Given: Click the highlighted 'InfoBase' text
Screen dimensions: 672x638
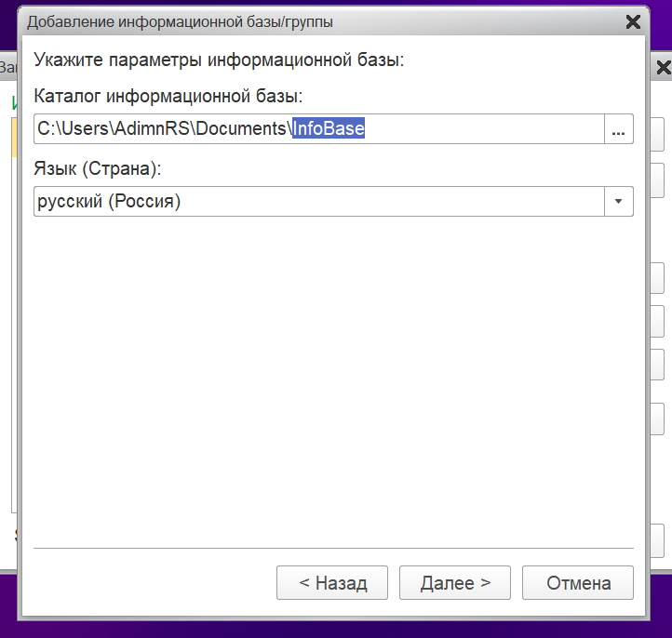Looking at the screenshot, I should point(329,129).
